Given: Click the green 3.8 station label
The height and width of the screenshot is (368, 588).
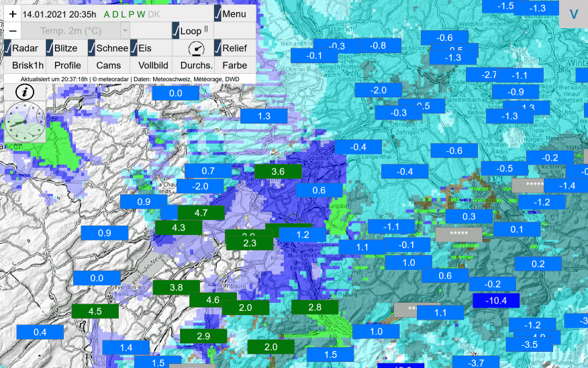Looking at the screenshot, I should 177,287.
